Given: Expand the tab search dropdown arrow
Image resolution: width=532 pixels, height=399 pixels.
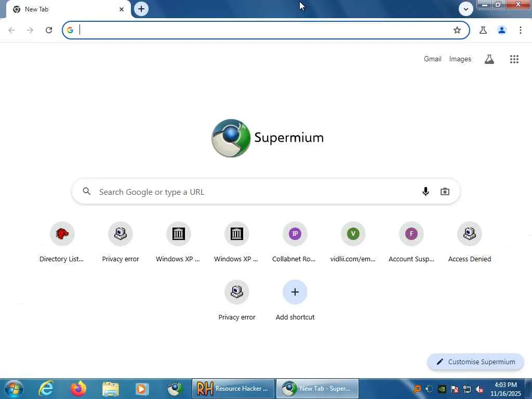Looking at the screenshot, I should coord(466,9).
